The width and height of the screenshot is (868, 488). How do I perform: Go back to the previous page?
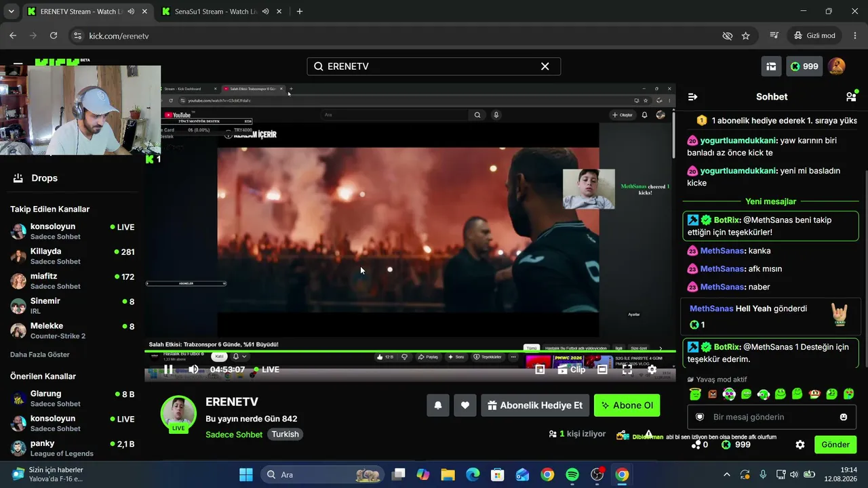(13, 36)
